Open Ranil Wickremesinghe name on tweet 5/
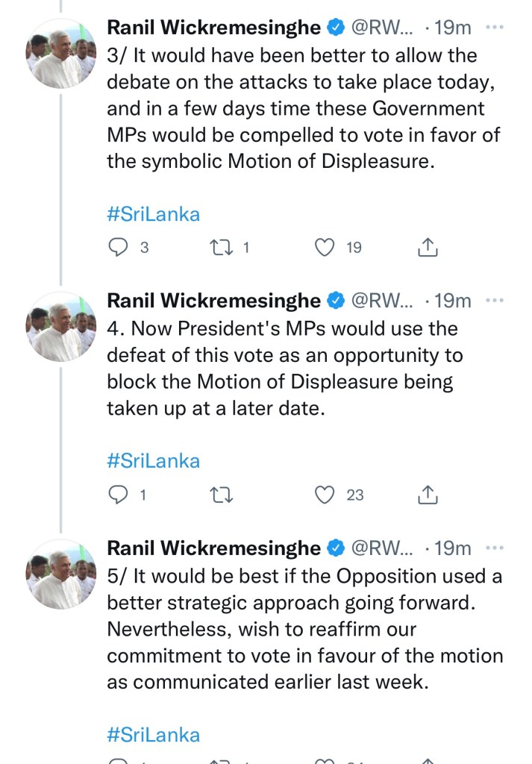The image size is (532, 764). tap(214, 548)
